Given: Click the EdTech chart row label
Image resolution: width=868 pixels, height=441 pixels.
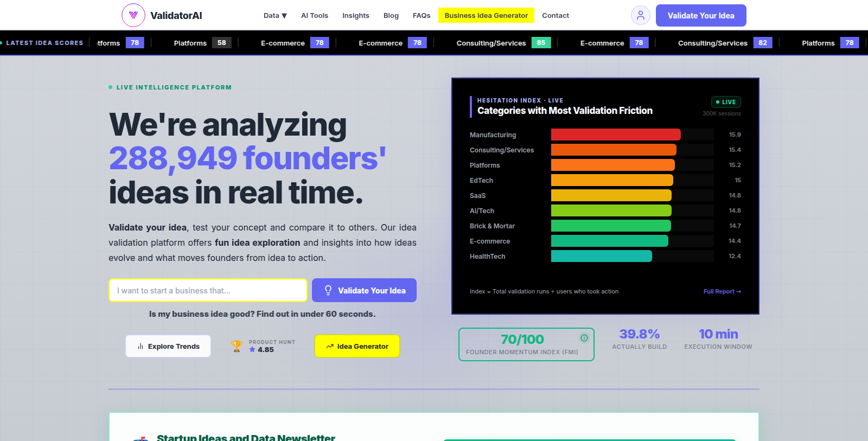Looking at the screenshot, I should pos(482,181).
